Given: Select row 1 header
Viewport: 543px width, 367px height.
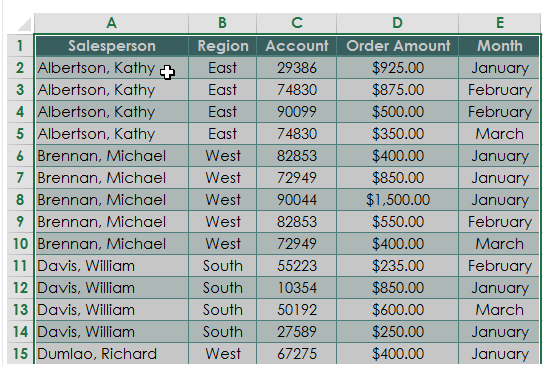Looking at the screenshot, I should (20, 46).
